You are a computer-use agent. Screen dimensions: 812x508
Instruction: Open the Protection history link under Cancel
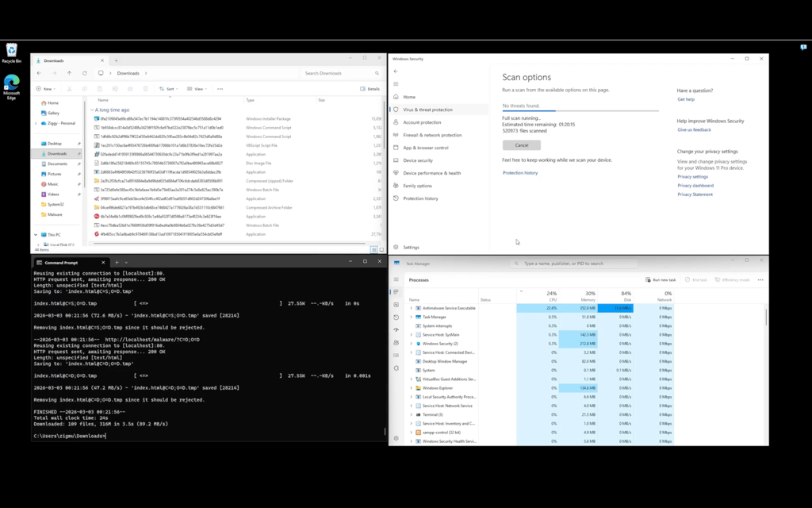pyautogui.click(x=520, y=172)
